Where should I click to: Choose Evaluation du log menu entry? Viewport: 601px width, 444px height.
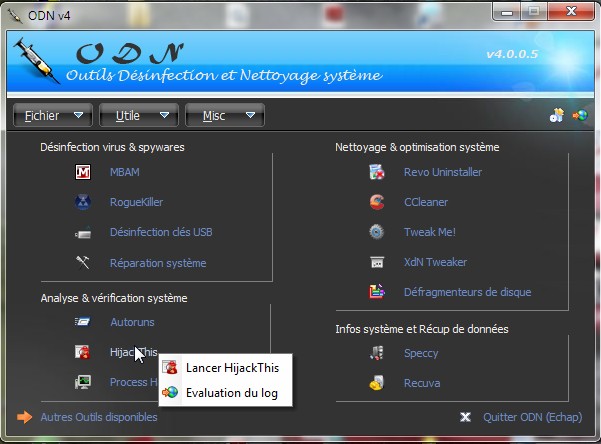pos(225,393)
